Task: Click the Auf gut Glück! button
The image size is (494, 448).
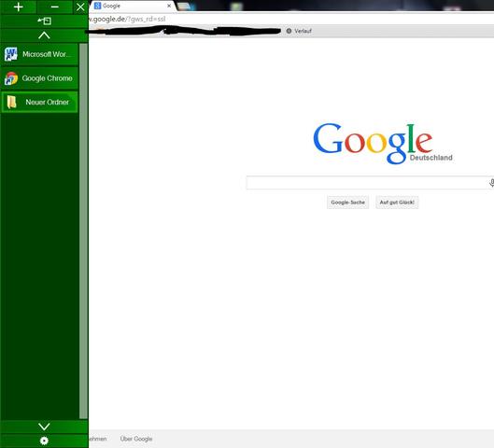Action: [x=397, y=203]
